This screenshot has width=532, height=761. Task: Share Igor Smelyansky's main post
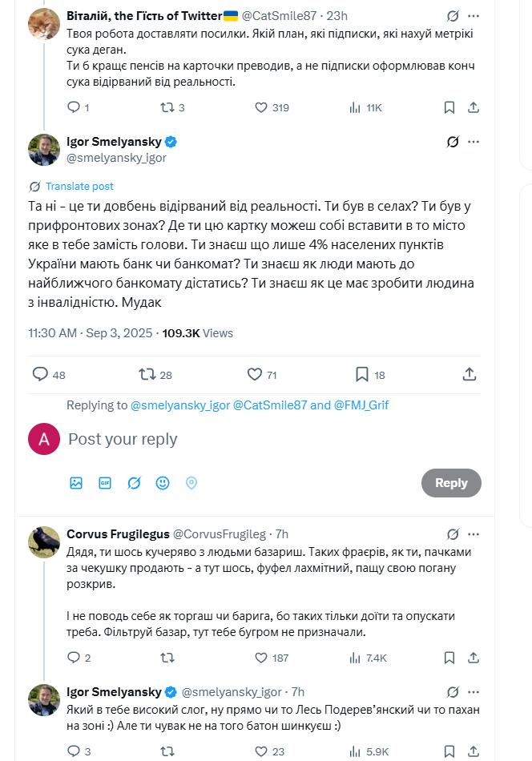click(x=470, y=374)
